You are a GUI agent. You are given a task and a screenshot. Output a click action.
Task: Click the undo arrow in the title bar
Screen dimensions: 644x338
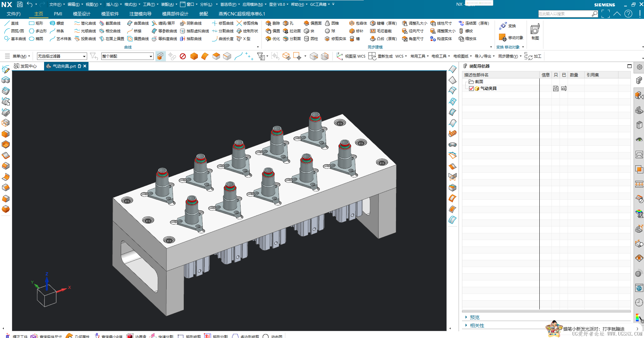click(30, 4)
